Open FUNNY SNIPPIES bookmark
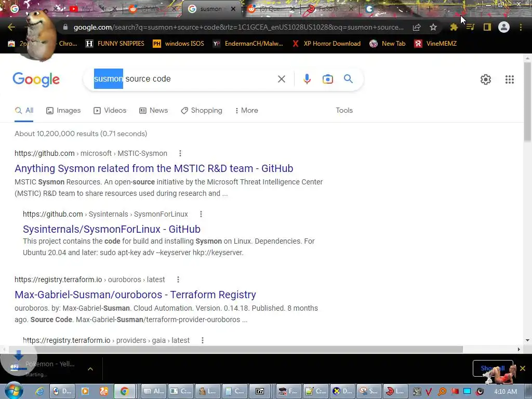The width and height of the screenshot is (532, 399). 115,44
